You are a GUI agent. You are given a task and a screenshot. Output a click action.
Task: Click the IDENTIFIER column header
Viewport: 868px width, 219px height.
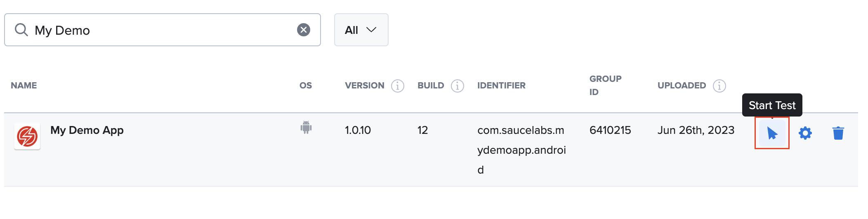501,86
